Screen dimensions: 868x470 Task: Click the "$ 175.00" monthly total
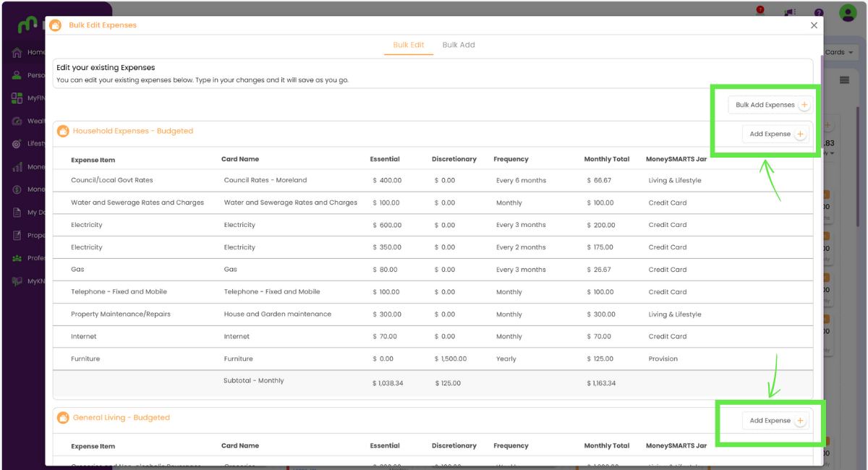[x=600, y=247]
